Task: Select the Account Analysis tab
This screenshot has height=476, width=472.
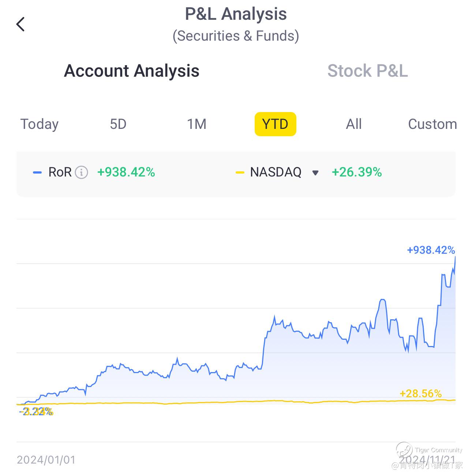Action: [132, 71]
